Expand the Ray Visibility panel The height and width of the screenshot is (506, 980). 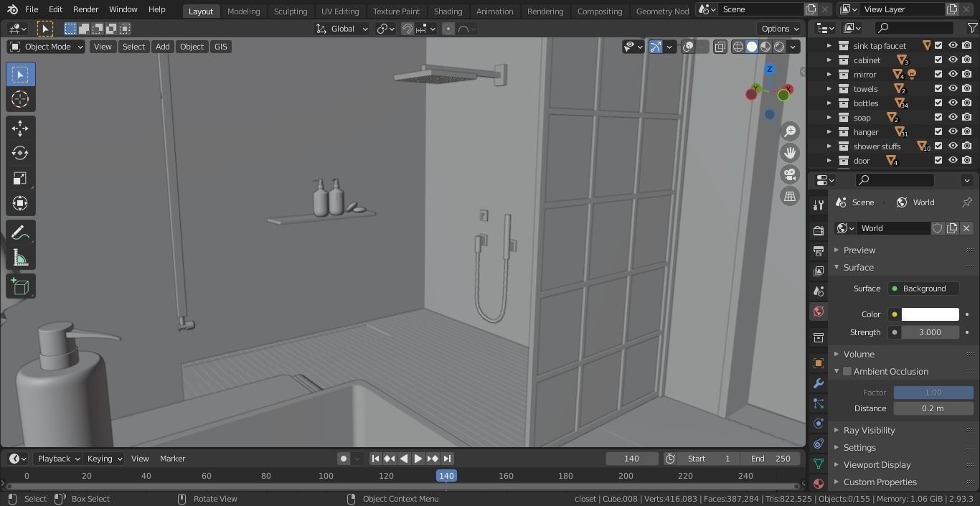[869, 430]
